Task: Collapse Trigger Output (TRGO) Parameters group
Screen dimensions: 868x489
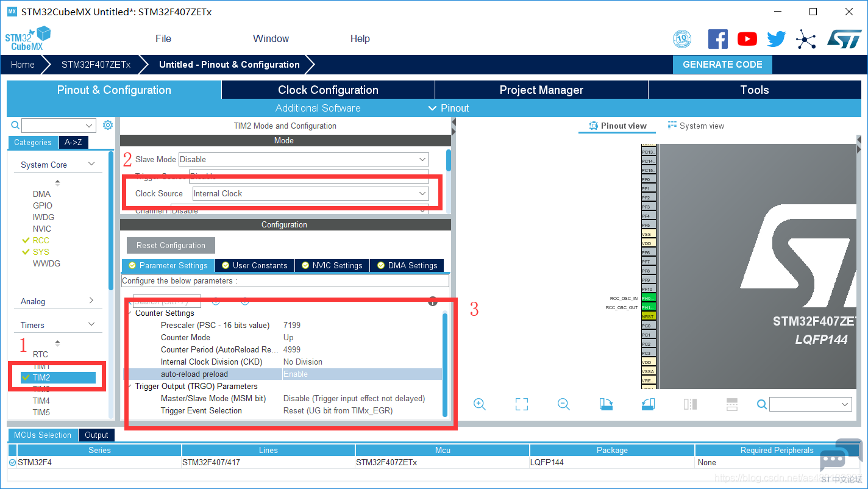Action: (x=130, y=386)
